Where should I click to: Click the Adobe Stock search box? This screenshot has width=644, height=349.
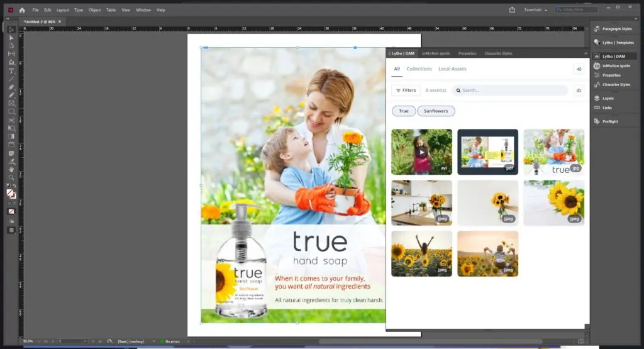click(577, 10)
